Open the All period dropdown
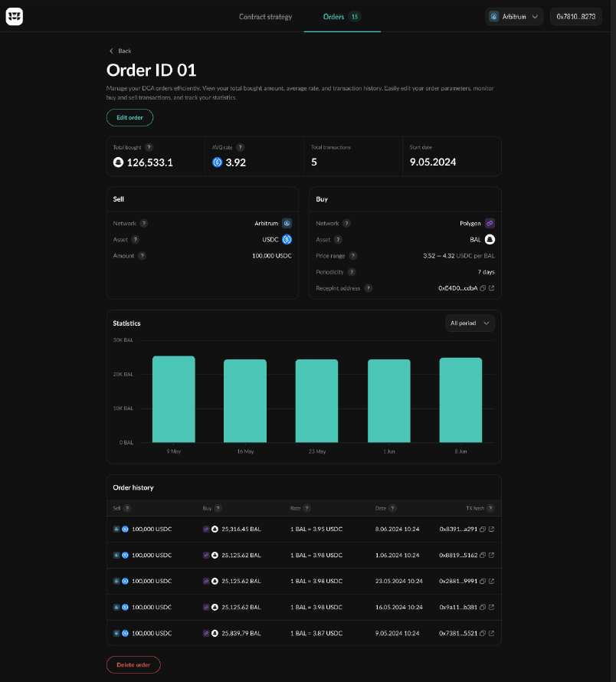Viewport: 616px width, 682px height. 470,323
